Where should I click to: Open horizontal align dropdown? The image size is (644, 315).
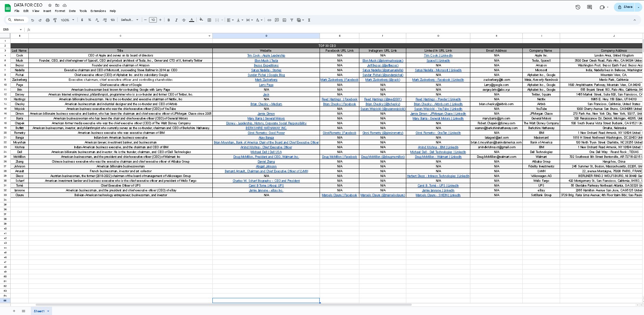click(230, 20)
